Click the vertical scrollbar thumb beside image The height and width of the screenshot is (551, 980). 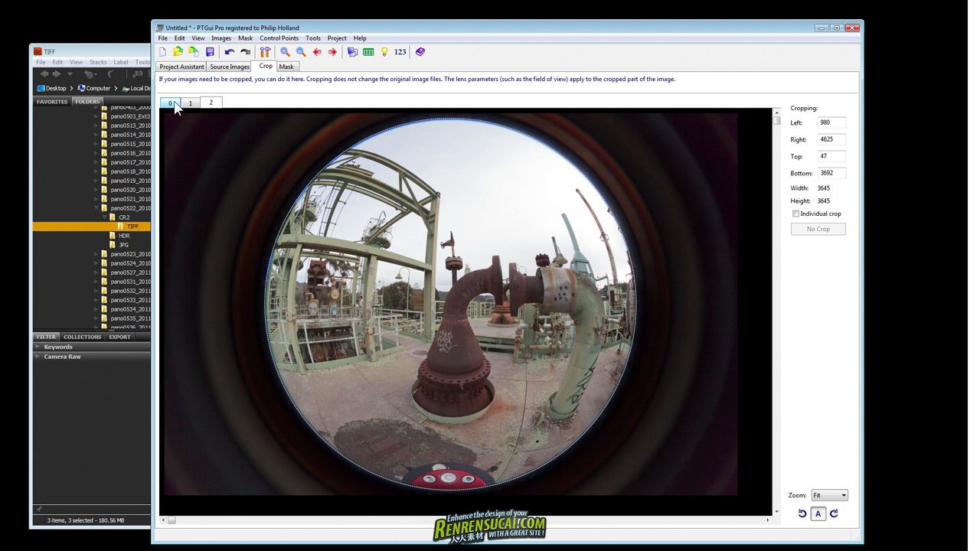point(776,120)
